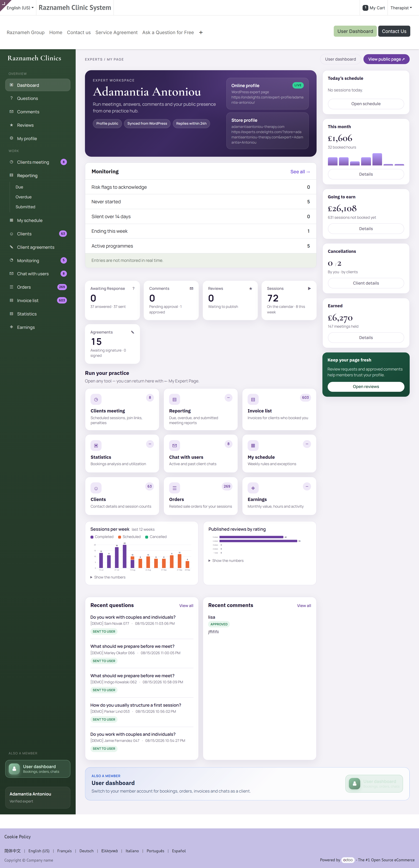The height and width of the screenshot is (868, 419).
Task: Open My profile in the sidebar
Action: tap(38, 139)
